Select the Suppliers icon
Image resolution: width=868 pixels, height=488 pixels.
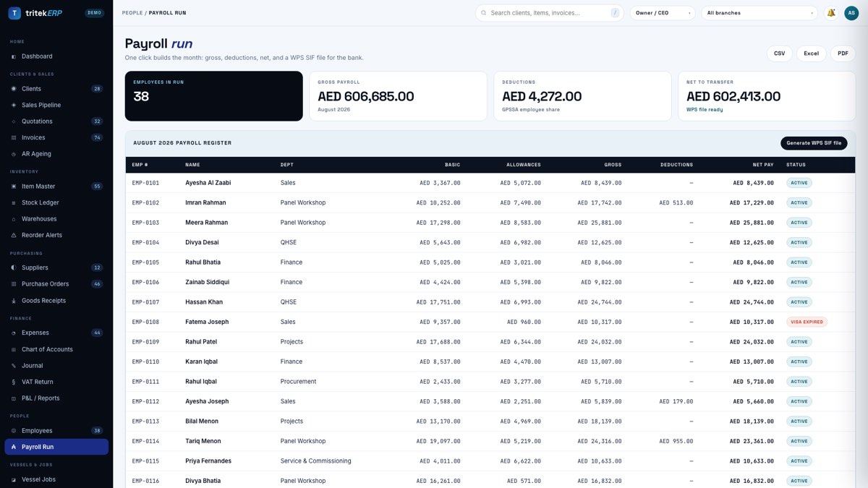pos(14,267)
